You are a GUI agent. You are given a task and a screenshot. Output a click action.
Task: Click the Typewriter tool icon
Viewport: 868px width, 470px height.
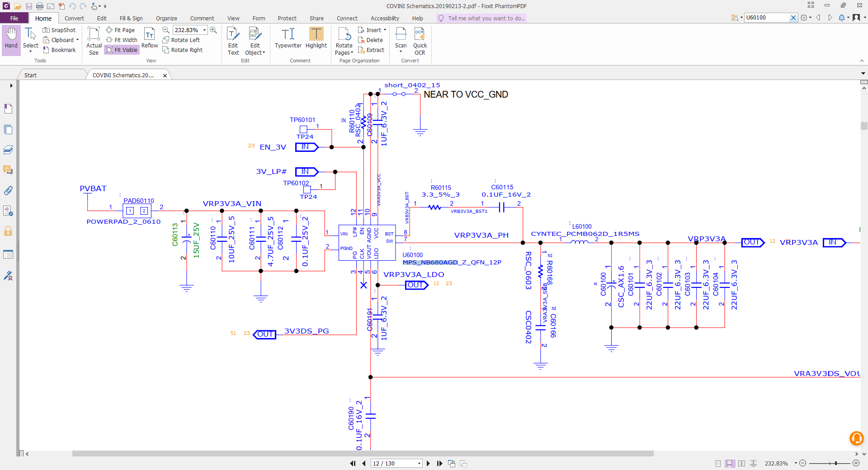(x=288, y=34)
